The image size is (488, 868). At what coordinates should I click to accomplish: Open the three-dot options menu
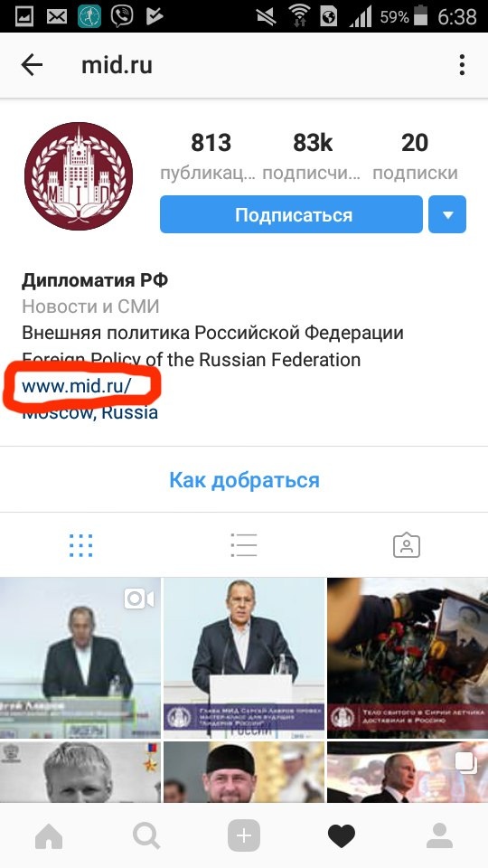tap(462, 65)
